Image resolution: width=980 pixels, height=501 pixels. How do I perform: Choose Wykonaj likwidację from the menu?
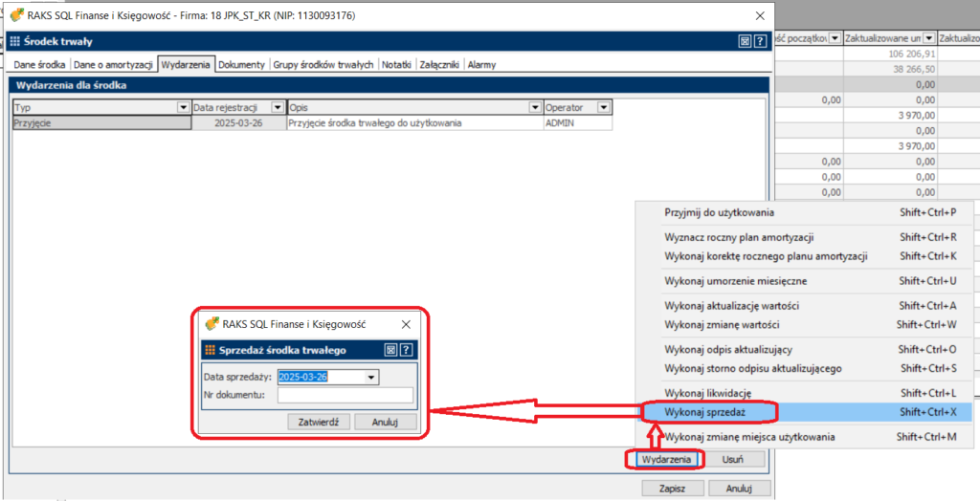[x=805, y=393]
